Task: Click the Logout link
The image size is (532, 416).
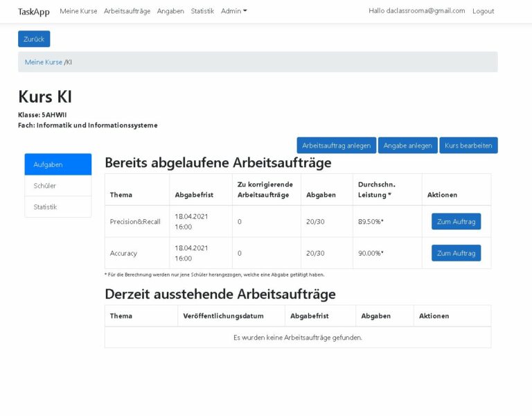Action: (483, 11)
